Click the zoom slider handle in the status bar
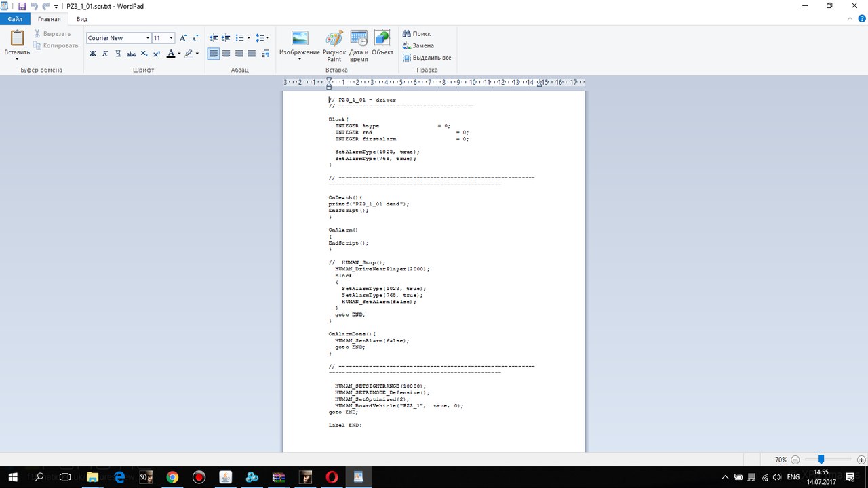868x488 pixels. click(821, 459)
